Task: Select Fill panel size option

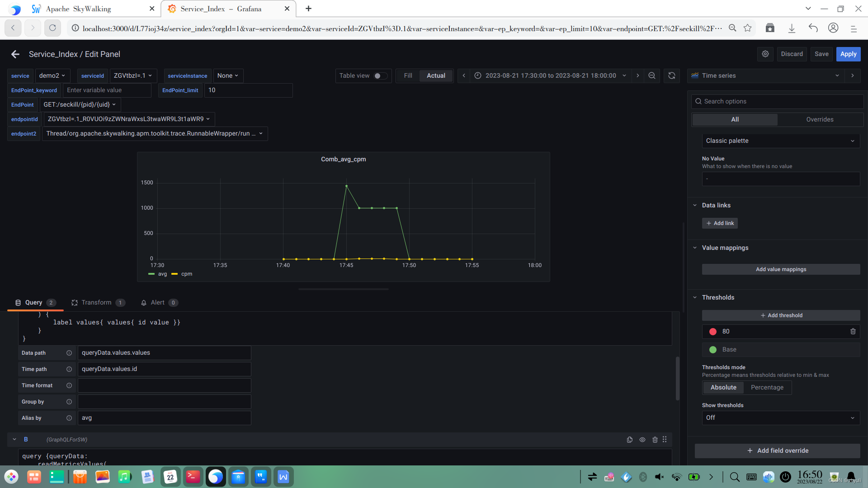Action: (x=408, y=76)
